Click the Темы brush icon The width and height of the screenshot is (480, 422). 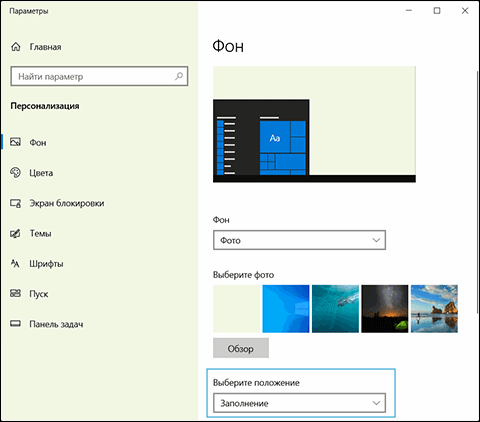(x=15, y=233)
